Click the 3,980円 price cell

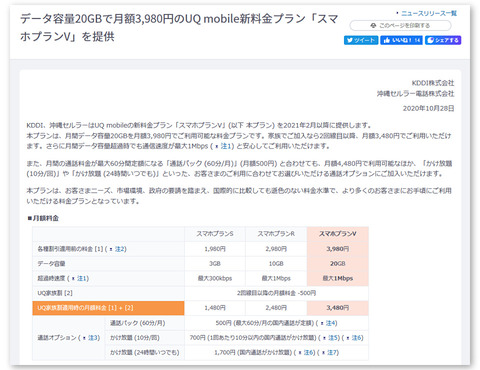tap(338, 249)
